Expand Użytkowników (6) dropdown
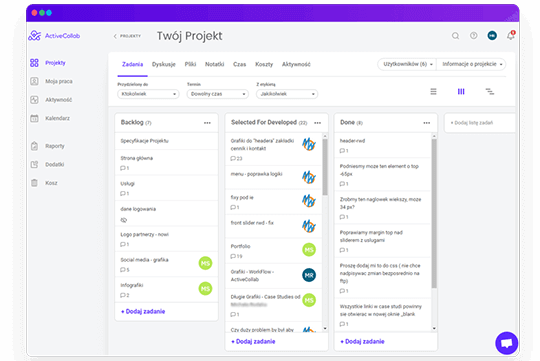The height and width of the screenshot is (361, 540). tap(407, 64)
